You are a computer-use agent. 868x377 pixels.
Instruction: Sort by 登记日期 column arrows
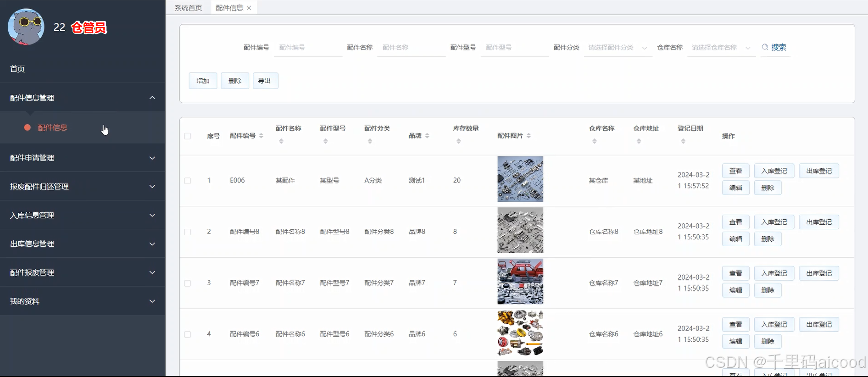(683, 141)
